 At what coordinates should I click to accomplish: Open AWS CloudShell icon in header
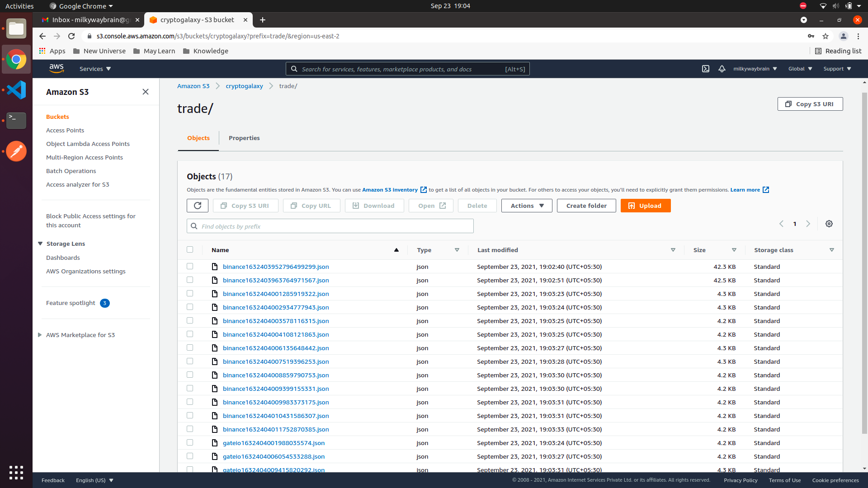coord(705,69)
